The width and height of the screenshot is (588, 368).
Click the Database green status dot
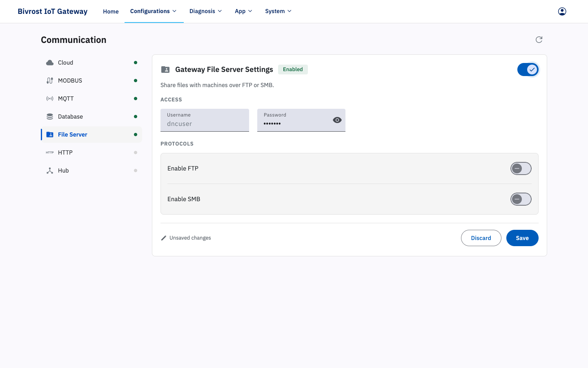(x=136, y=117)
